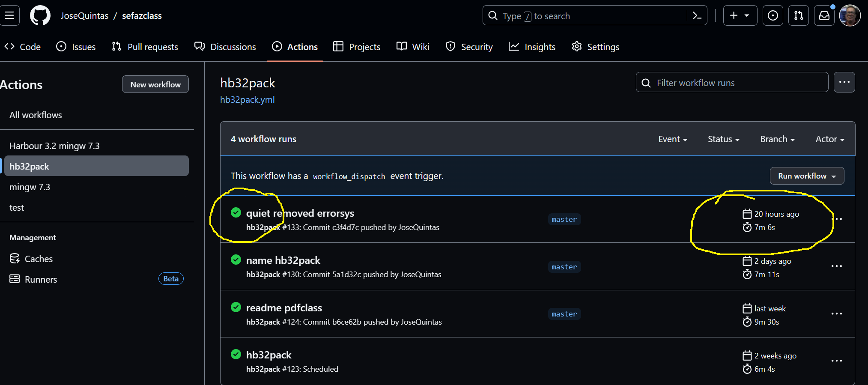Open the Run workflow dropdown

pos(806,176)
